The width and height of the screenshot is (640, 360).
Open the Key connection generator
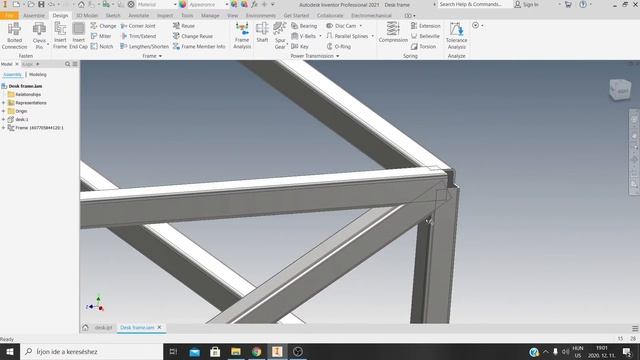(300, 47)
